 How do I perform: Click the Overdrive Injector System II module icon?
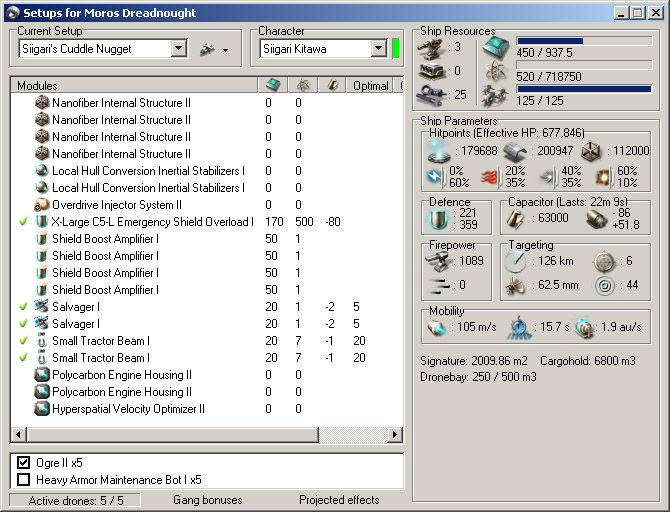(42, 205)
